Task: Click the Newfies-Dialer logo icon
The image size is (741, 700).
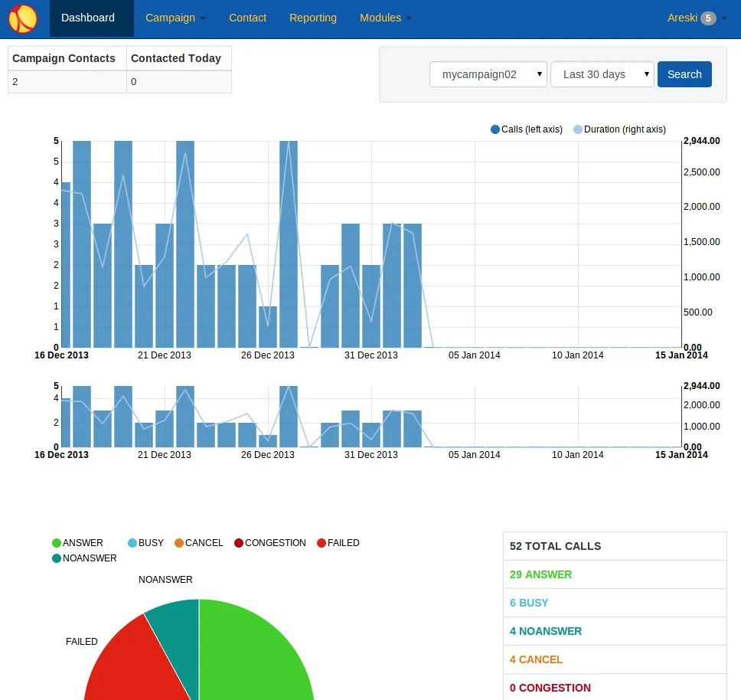Action: (x=23, y=18)
